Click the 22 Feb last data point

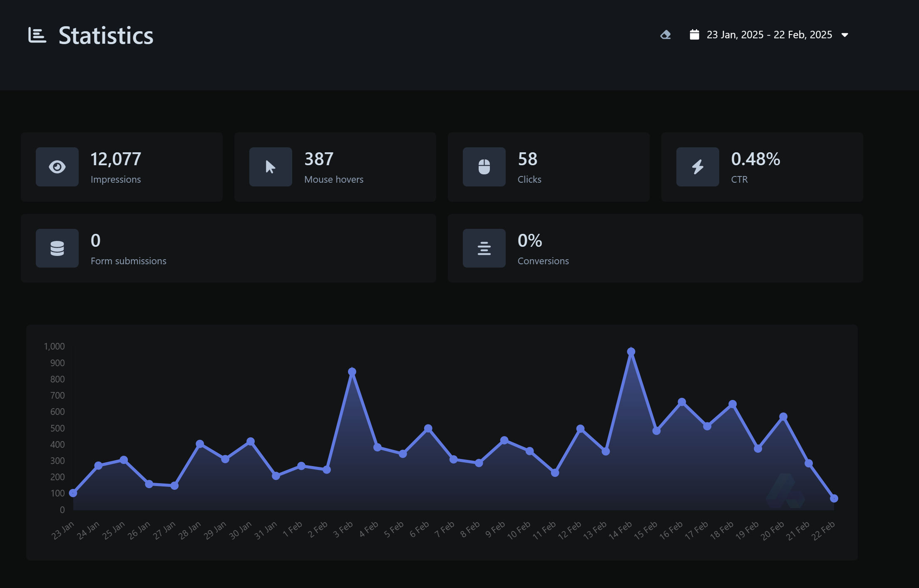(x=834, y=498)
